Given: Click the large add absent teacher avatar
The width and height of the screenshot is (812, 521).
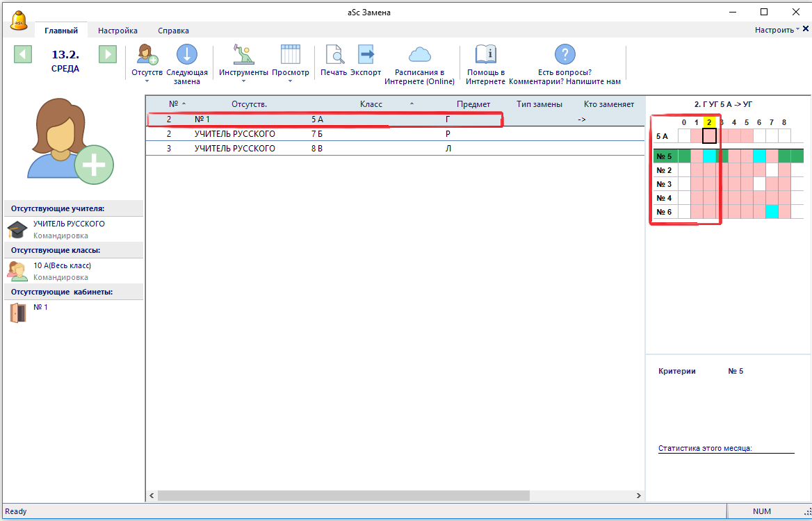Looking at the screenshot, I should pyautogui.click(x=70, y=142).
